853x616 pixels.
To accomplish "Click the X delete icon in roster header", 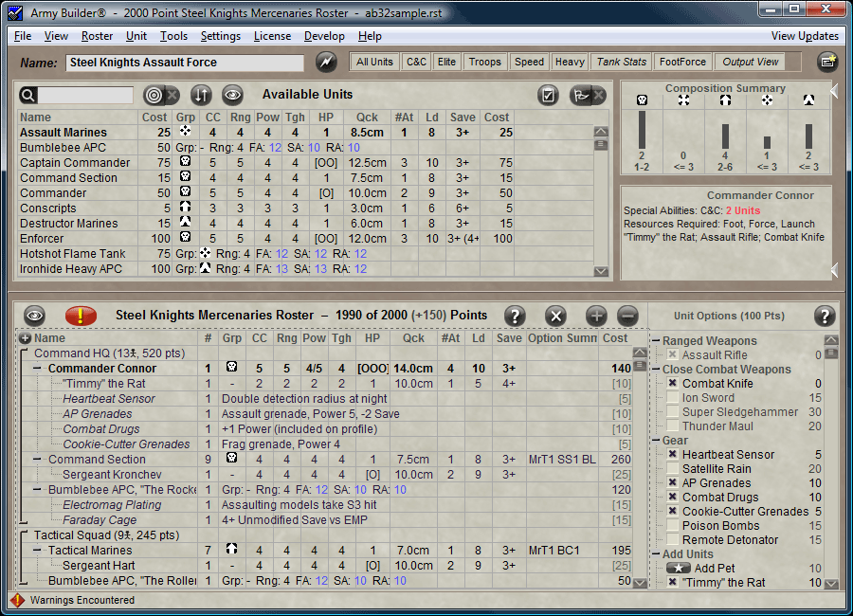I will click(555, 316).
